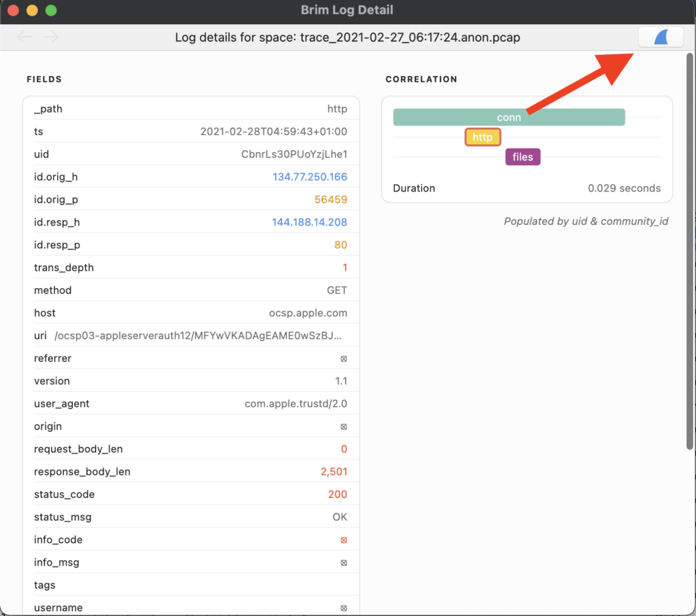Screen dimensions: 696x616
Task: Click the info_msg null value icon
Action: (x=343, y=562)
